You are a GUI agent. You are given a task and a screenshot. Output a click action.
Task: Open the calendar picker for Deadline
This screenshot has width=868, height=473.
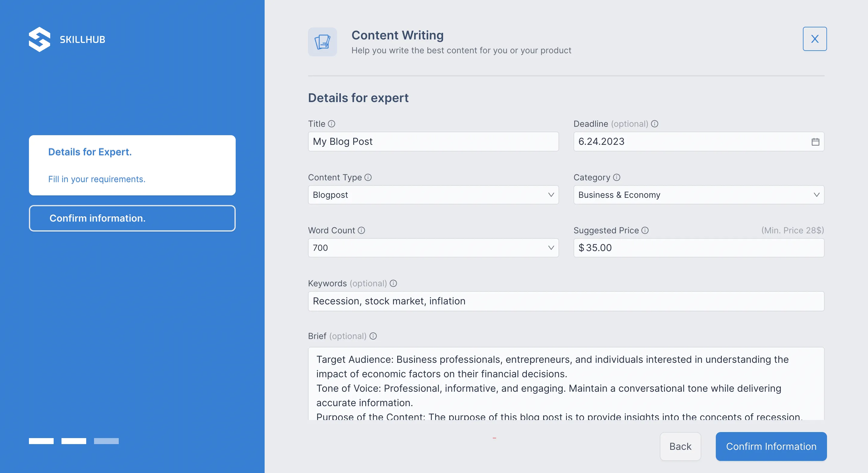click(816, 142)
